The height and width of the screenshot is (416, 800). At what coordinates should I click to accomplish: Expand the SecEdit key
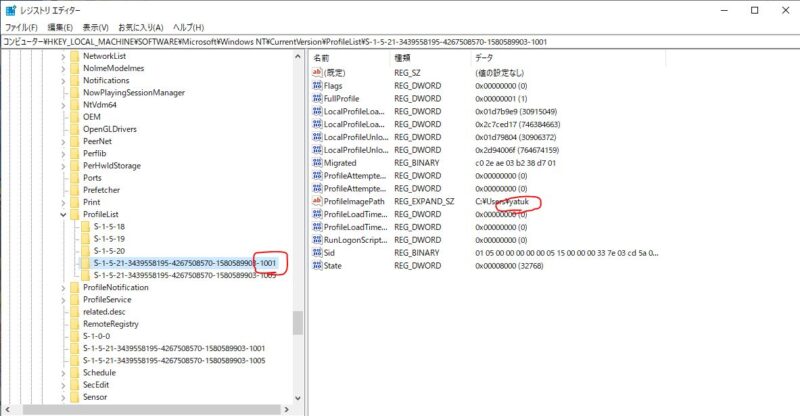coord(63,385)
